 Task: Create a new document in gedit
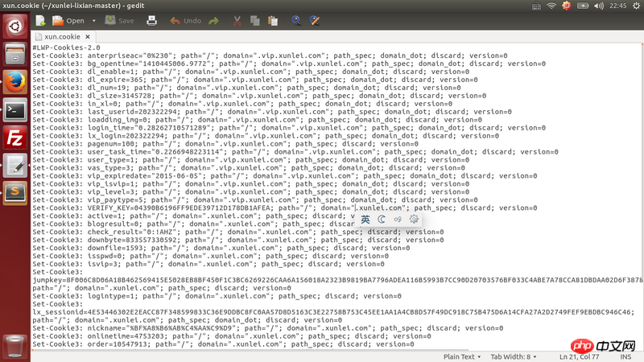click(40, 21)
